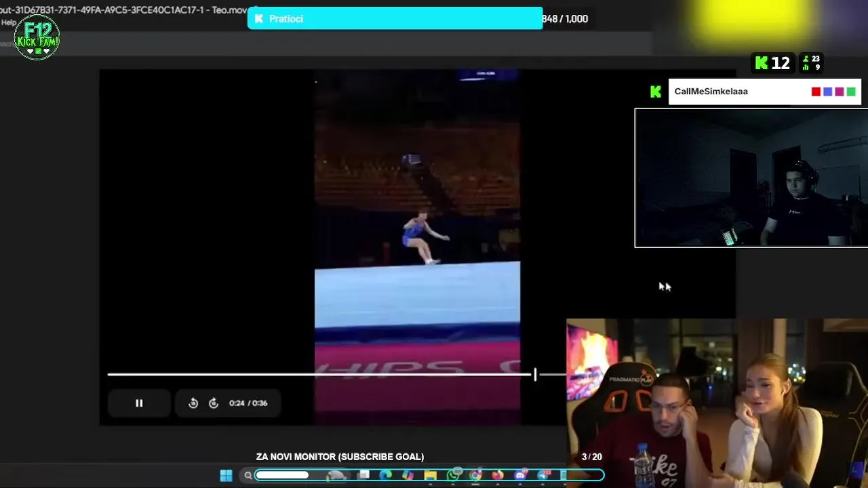Click the Pratioci followers goal bar

(x=395, y=18)
